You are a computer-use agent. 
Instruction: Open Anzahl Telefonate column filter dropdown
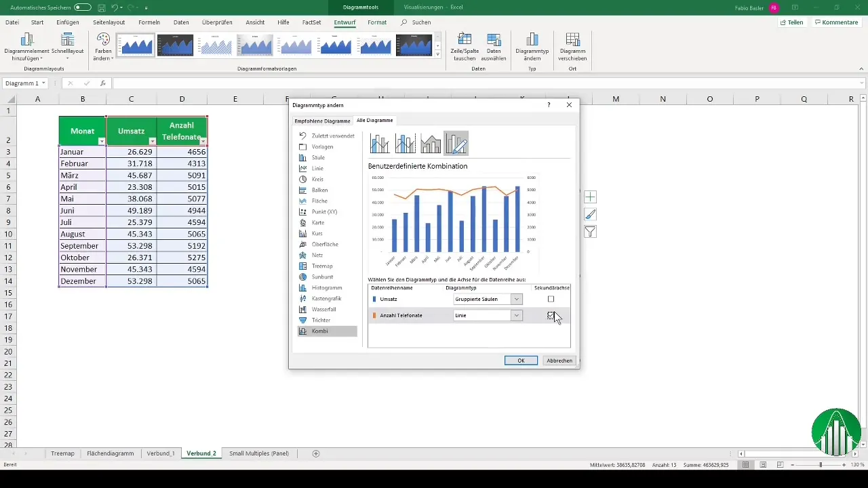[202, 141]
